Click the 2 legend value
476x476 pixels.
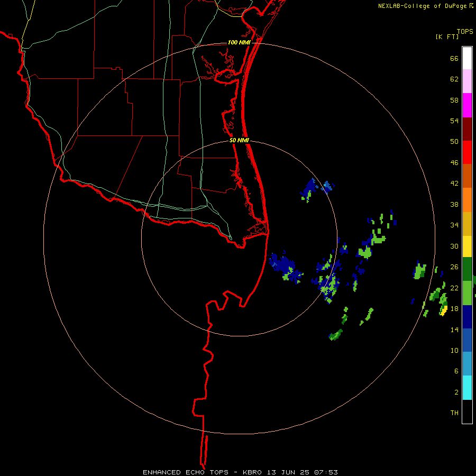(456, 392)
